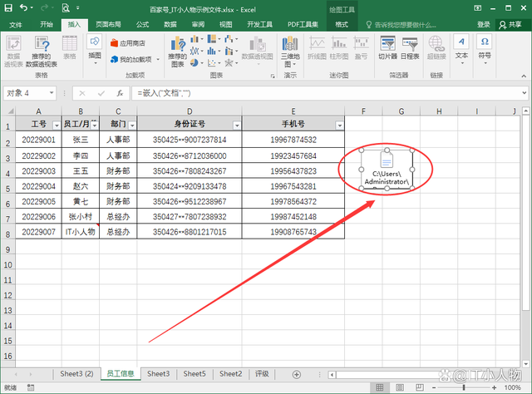Insert a line chart
532x394 pixels.
click(x=196, y=51)
